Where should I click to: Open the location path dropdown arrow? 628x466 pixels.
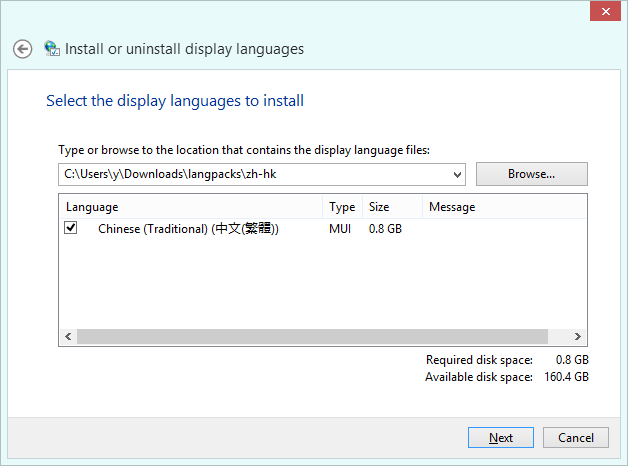tap(457, 175)
